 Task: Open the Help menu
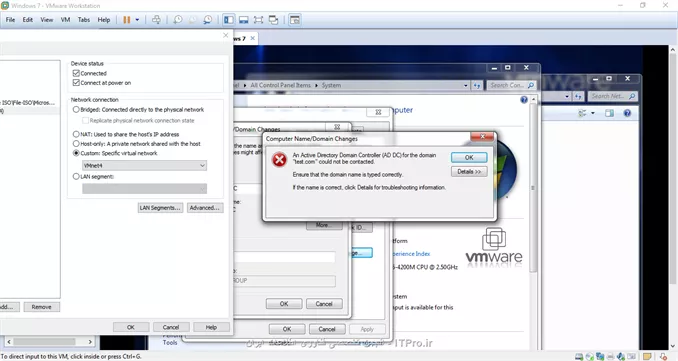tap(104, 20)
